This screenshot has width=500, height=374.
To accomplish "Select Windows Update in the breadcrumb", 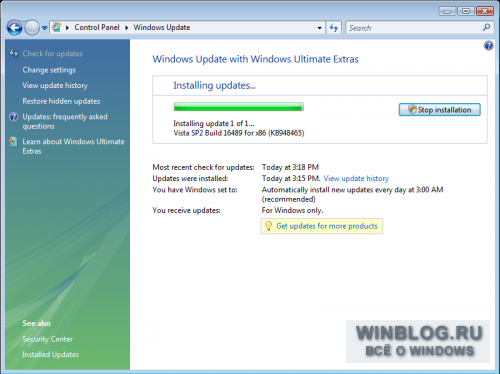I will (x=162, y=27).
